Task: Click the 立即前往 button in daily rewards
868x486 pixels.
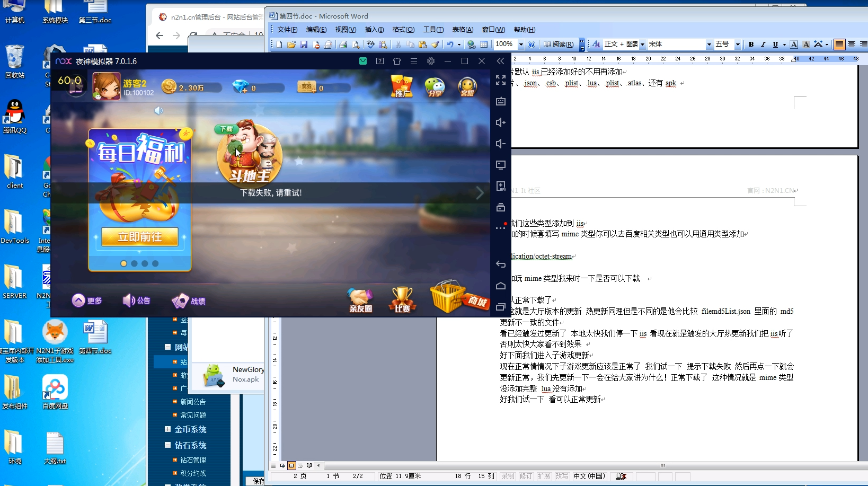Action: [139, 237]
